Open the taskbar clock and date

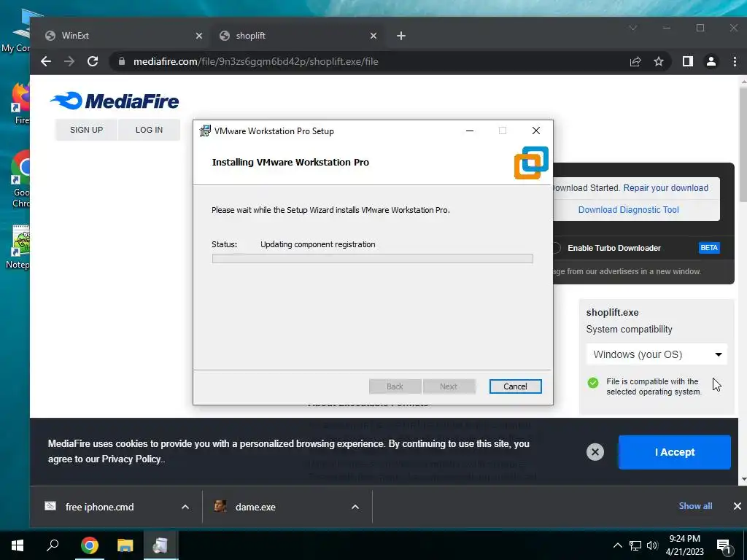click(684, 545)
